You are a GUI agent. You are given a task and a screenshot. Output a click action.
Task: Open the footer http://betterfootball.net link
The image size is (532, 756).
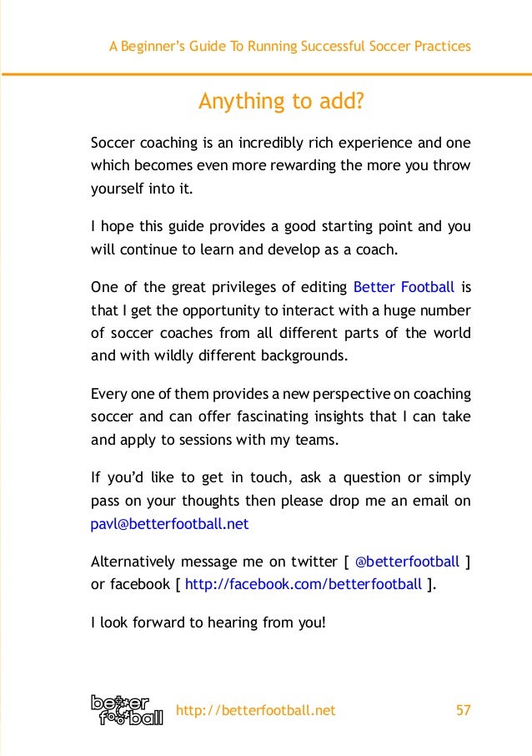point(257,710)
